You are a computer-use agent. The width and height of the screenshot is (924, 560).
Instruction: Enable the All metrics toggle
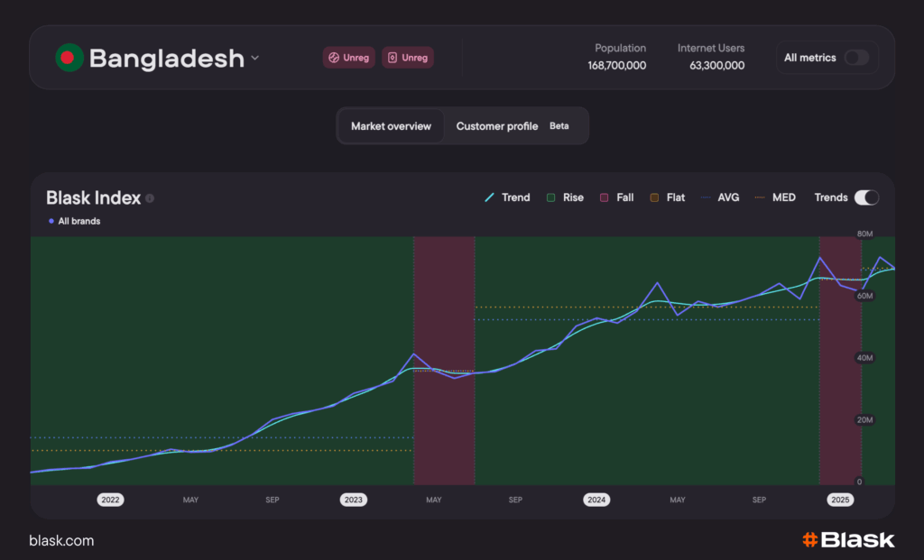click(x=856, y=58)
